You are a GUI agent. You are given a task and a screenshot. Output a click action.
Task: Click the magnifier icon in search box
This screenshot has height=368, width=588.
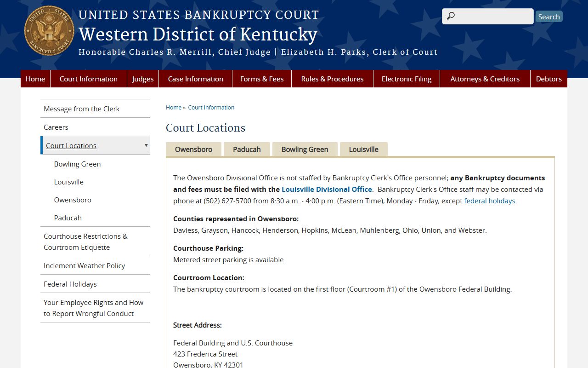[451, 16]
